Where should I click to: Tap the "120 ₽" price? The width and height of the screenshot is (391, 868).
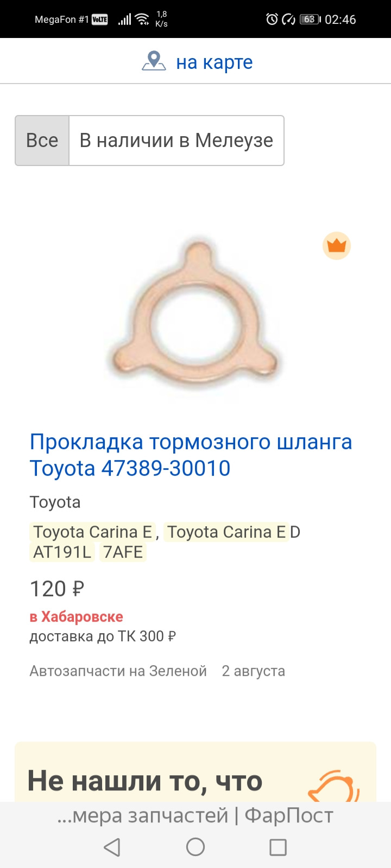coord(57,589)
